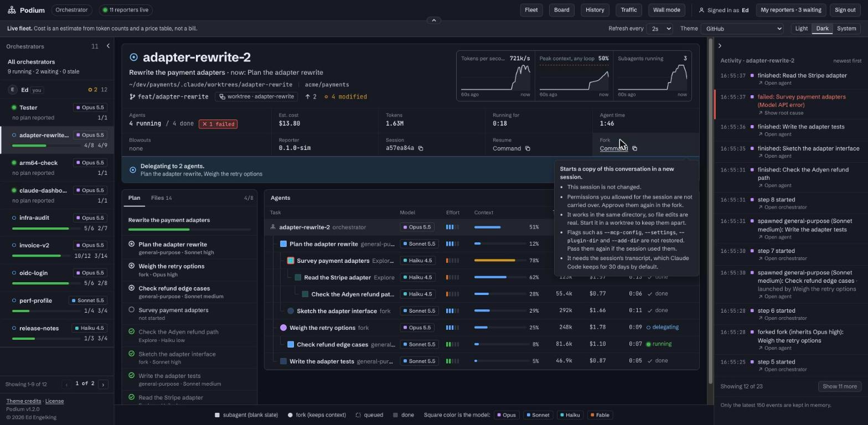This screenshot has width=868, height=425.
Task: Open the Fleet view
Action: (x=531, y=10)
